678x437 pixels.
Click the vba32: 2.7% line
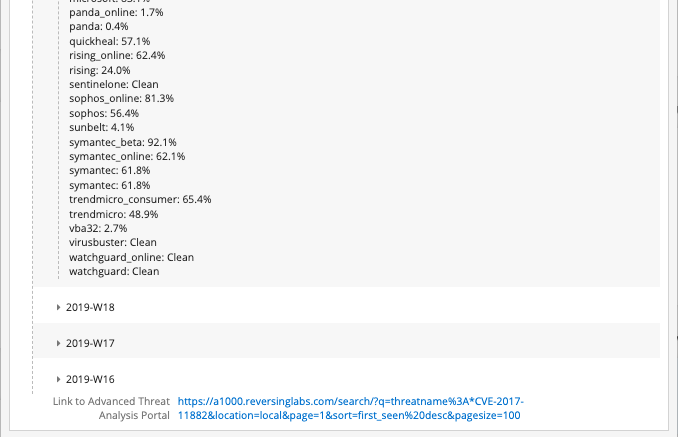[98, 228]
